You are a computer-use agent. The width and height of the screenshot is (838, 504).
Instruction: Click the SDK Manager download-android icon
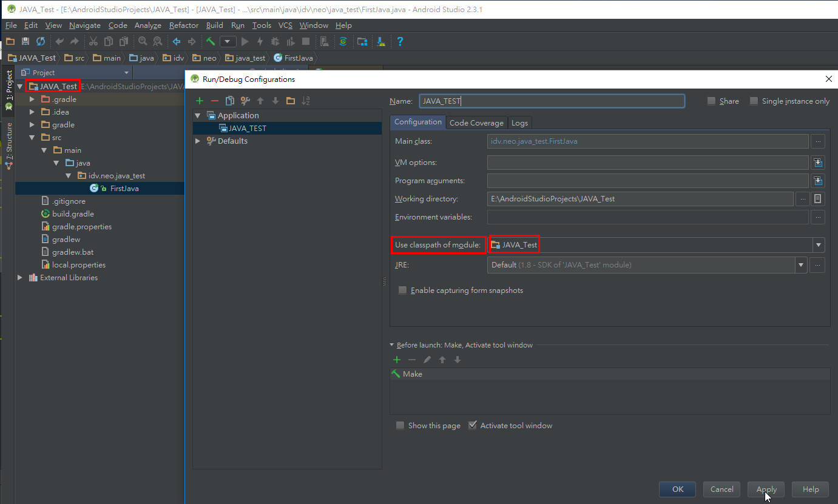(x=381, y=41)
